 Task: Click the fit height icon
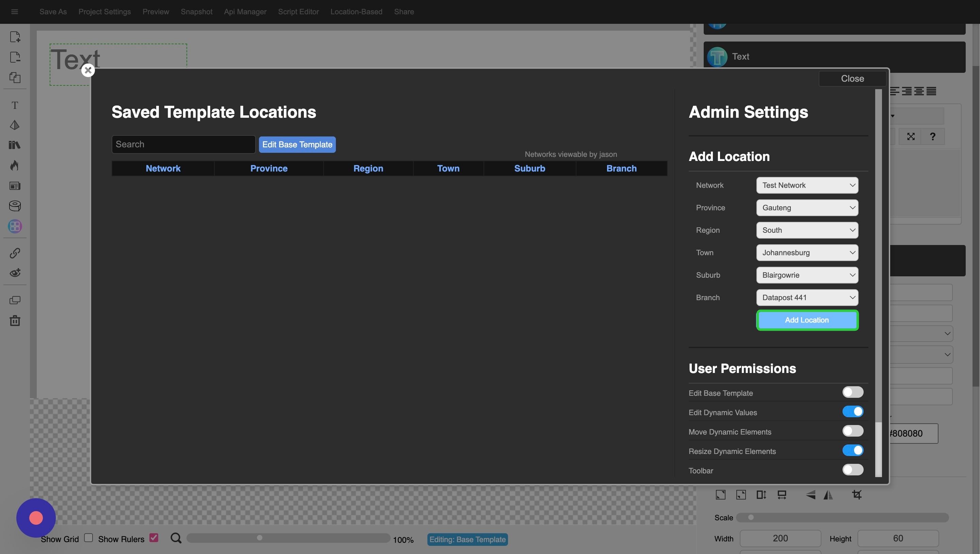coord(761,495)
